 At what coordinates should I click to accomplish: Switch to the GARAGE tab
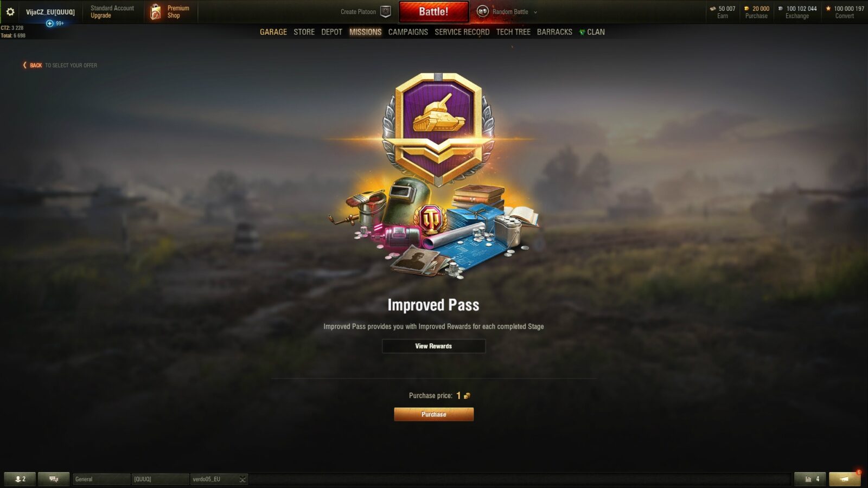click(x=273, y=32)
